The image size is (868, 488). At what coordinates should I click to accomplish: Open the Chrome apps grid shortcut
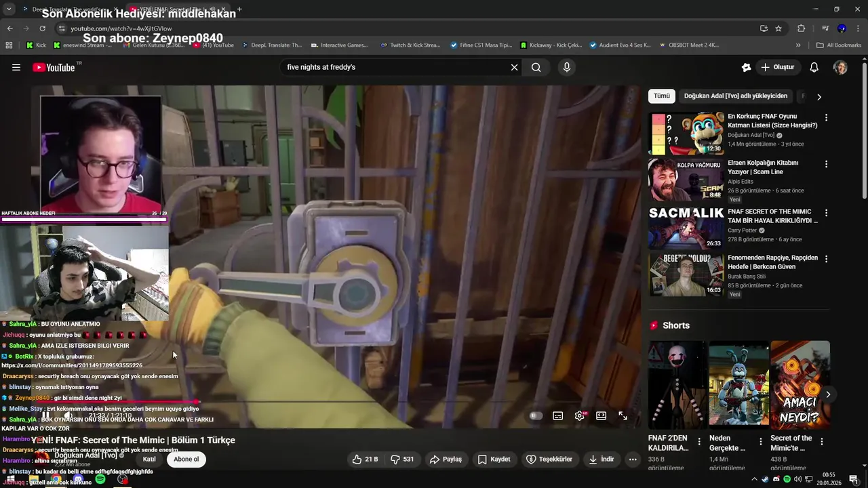point(9,45)
